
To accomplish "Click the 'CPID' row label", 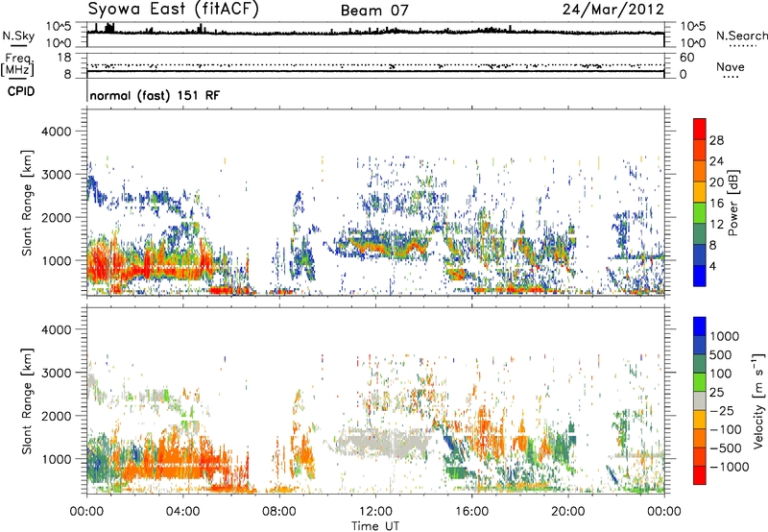I will [21, 91].
